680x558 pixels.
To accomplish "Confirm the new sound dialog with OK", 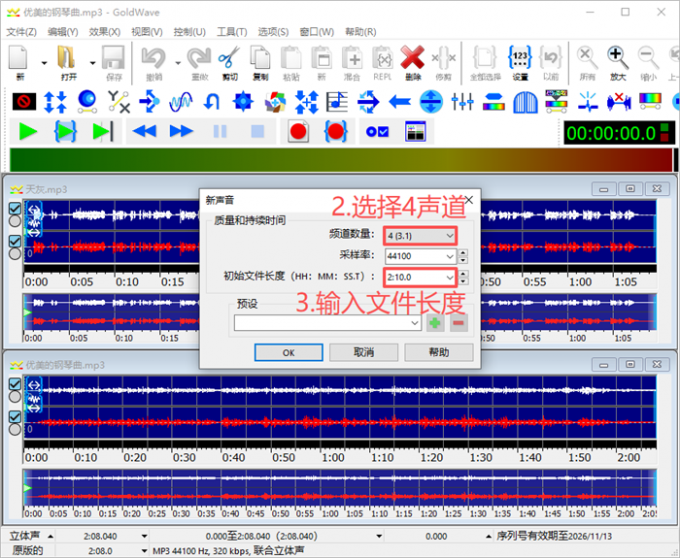I will 288,352.
